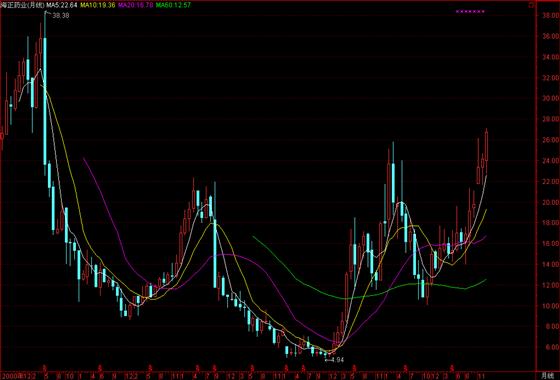Click the 30.00 price axis label
Screen dimensions: 560x380
click(550, 99)
